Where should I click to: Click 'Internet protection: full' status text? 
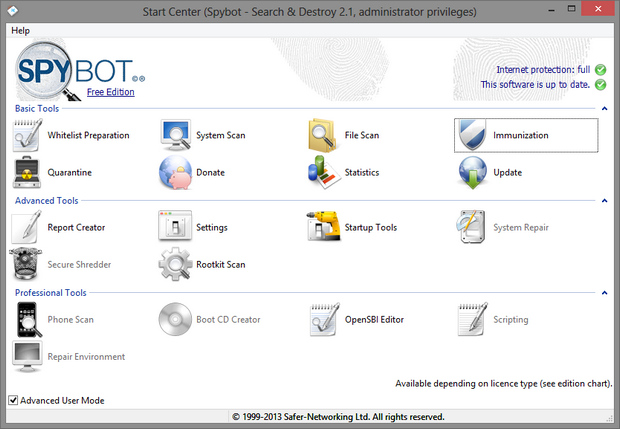543,70
